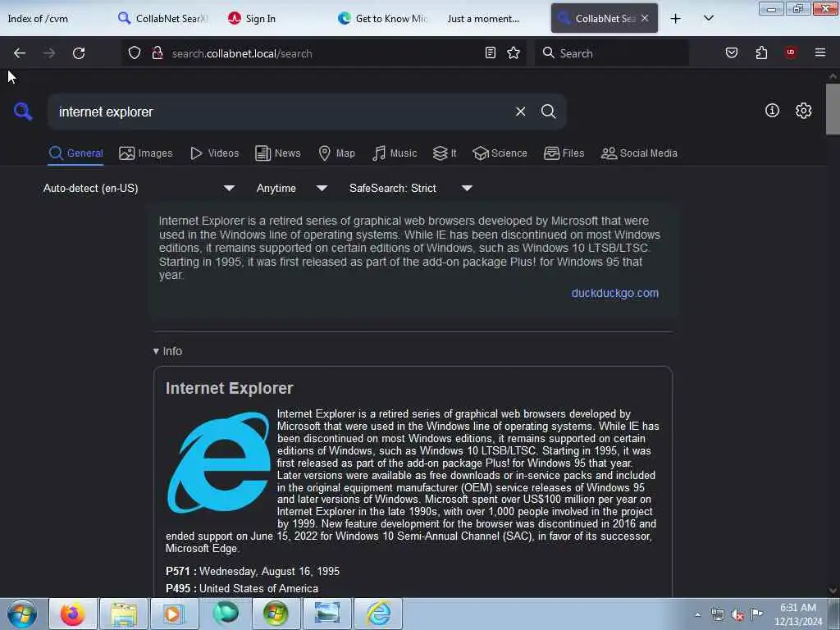Follow the duckduckgo.com source link

point(614,293)
